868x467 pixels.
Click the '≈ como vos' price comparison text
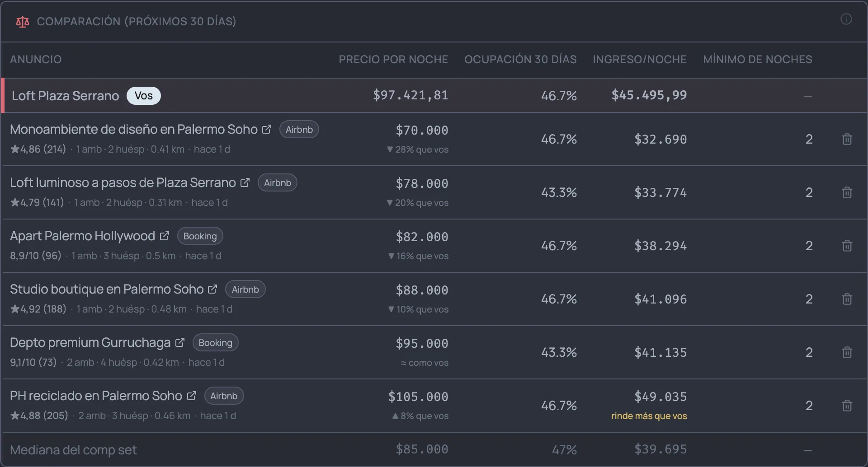point(425,363)
